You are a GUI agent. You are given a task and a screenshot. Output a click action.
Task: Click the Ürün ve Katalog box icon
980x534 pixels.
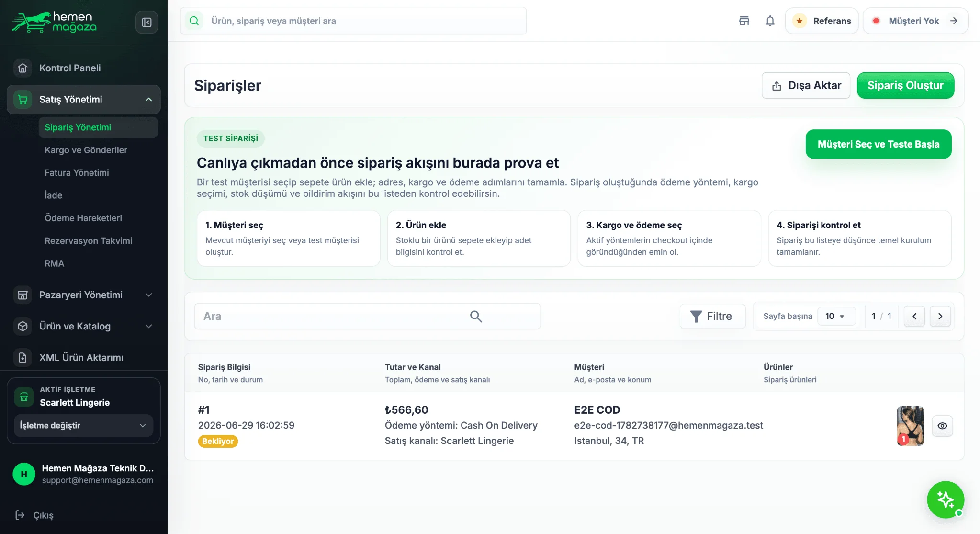click(23, 326)
